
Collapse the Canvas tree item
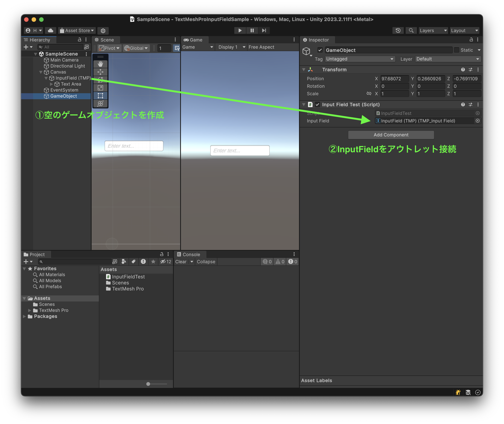[x=41, y=72]
